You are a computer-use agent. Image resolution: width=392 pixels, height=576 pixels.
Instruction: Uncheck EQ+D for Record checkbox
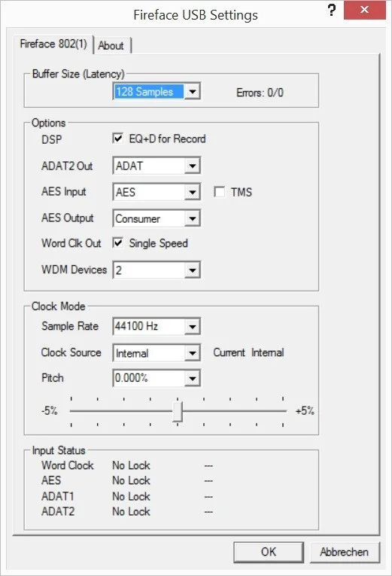(118, 139)
